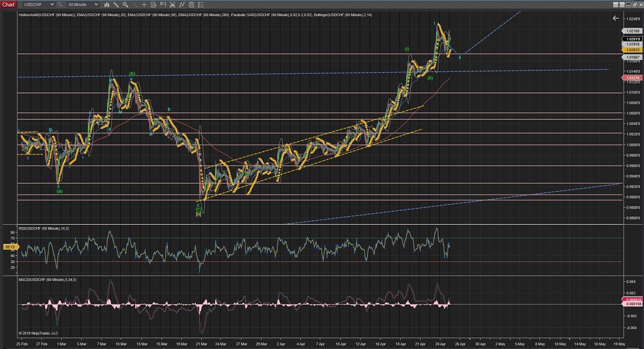Click the zoom out magnifier icon
The height and width of the screenshot is (349, 644).
[135, 5]
